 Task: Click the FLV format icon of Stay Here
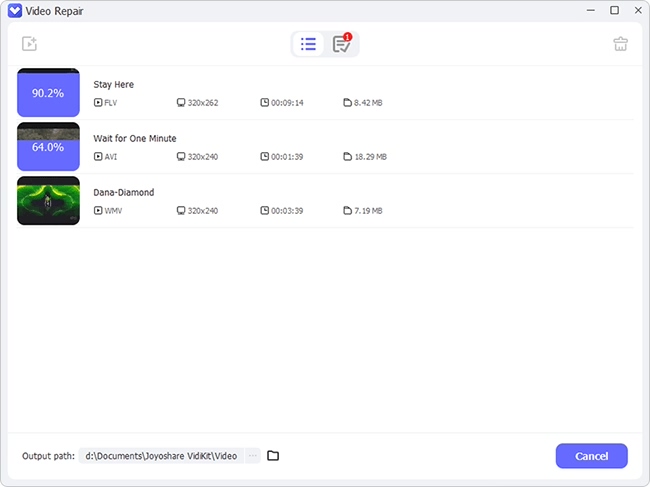(98, 102)
